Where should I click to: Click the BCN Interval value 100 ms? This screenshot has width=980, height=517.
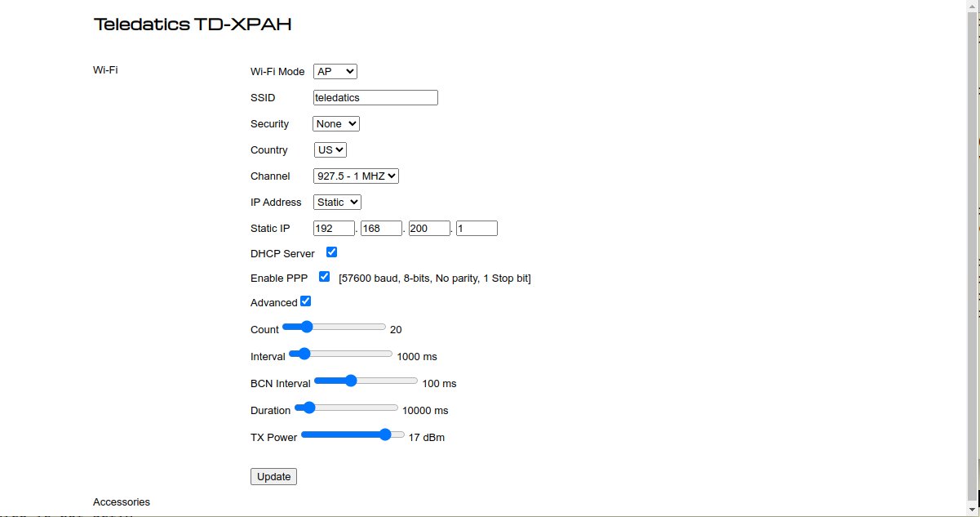pyautogui.click(x=439, y=384)
